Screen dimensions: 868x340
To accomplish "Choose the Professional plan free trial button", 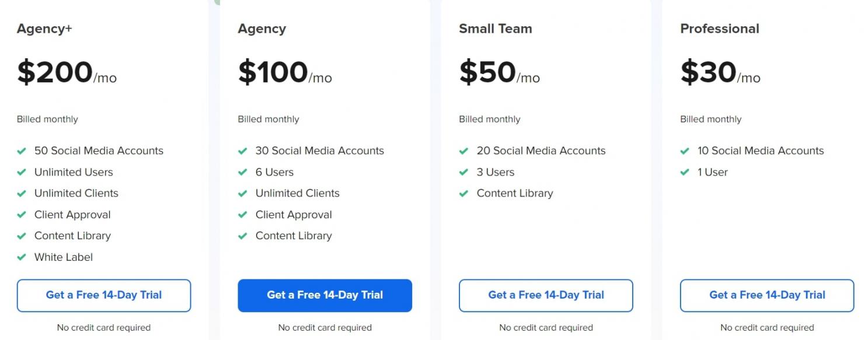I will point(767,295).
